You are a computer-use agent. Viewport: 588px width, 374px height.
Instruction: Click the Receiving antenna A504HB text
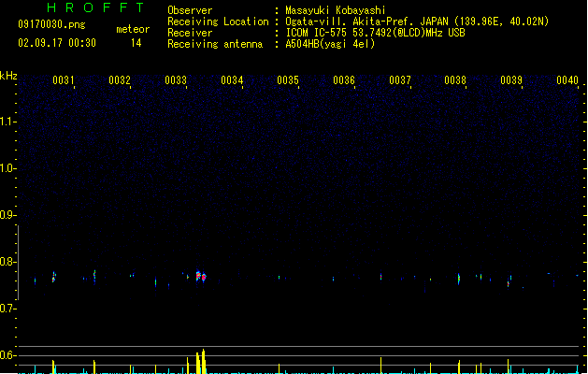330,44
